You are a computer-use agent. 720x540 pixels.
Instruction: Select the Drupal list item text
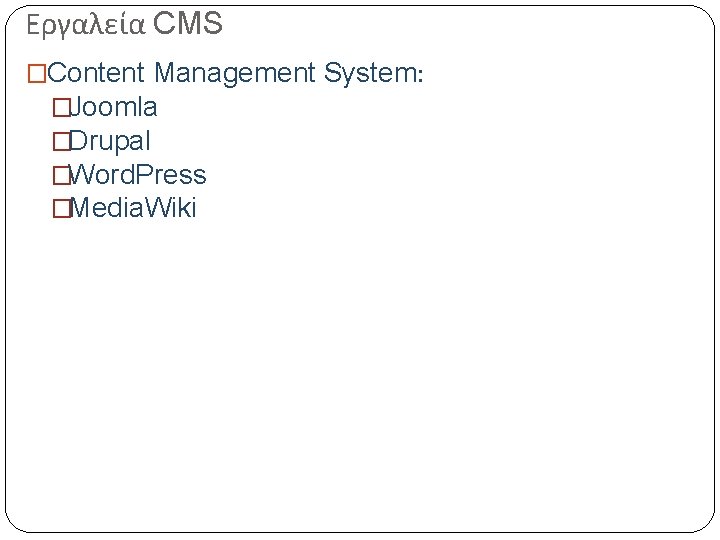(110, 141)
